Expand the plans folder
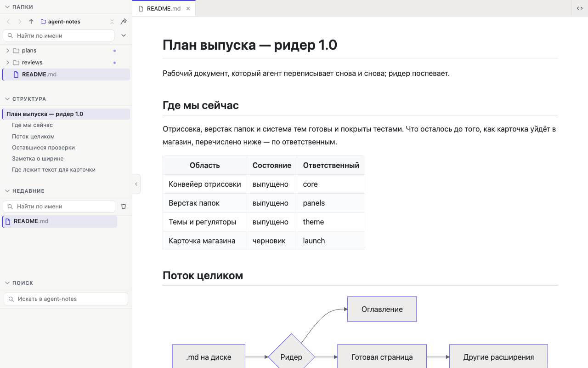The image size is (588, 368). pos(8,51)
